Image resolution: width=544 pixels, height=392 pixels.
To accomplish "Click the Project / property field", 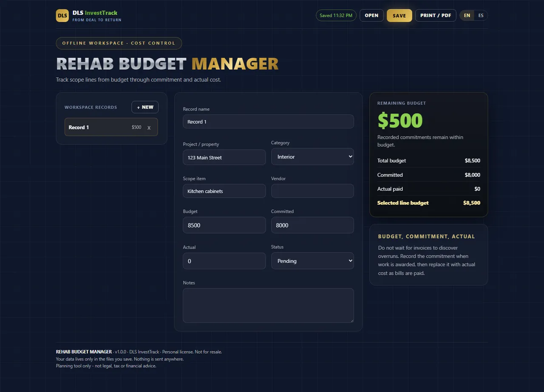I will click(x=224, y=158).
